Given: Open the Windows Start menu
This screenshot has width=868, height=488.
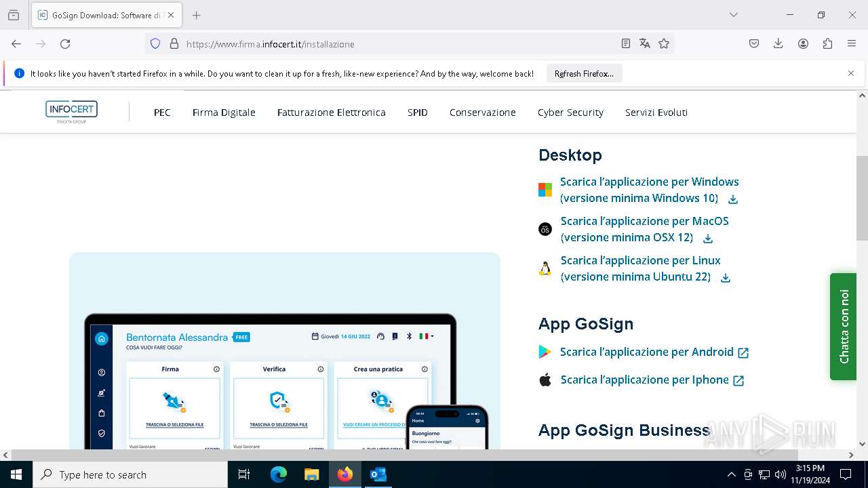Looking at the screenshot, I should click(16, 474).
